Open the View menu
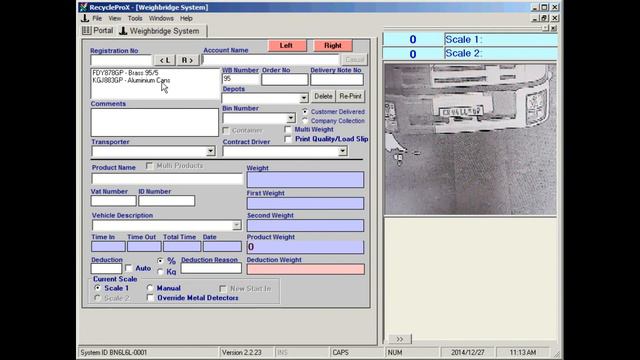Image resolution: width=640 pixels, height=360 pixels. pos(115,18)
